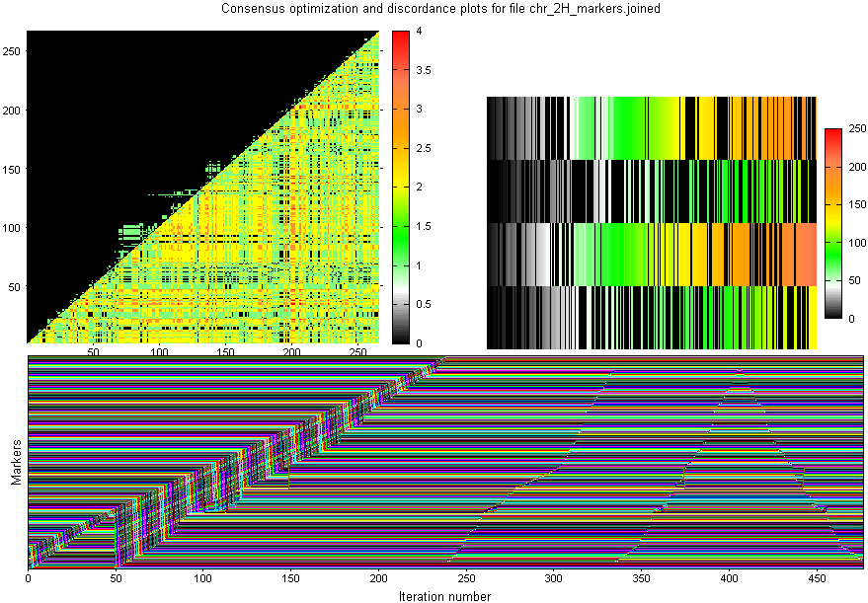The width and height of the screenshot is (868, 603).
Task: Select the "100" label of the rainbow colorbar
Action: [x=857, y=243]
